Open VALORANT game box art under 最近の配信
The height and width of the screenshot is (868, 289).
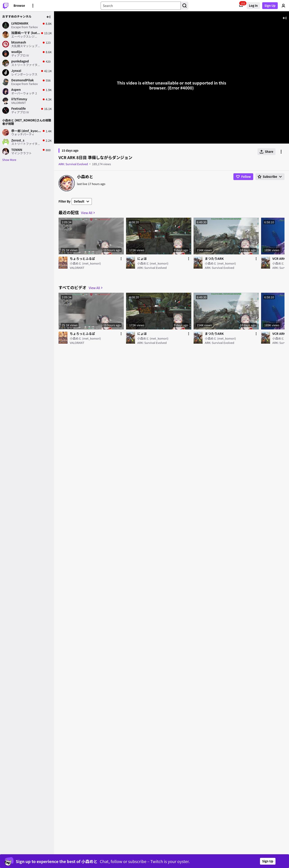click(63, 263)
